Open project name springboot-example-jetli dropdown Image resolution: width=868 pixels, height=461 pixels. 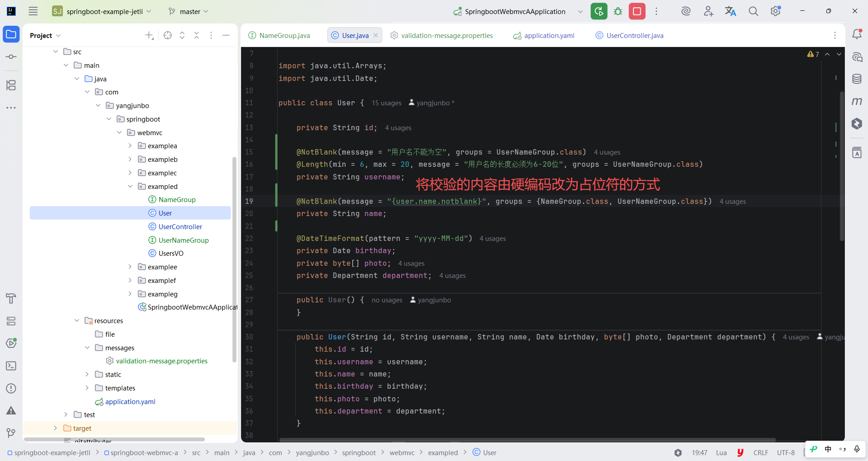pos(102,11)
